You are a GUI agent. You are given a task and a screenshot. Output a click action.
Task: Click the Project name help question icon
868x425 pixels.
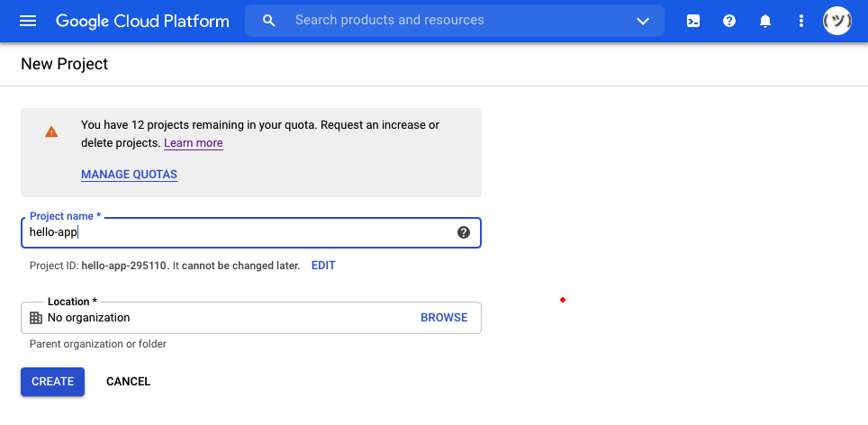[464, 232]
